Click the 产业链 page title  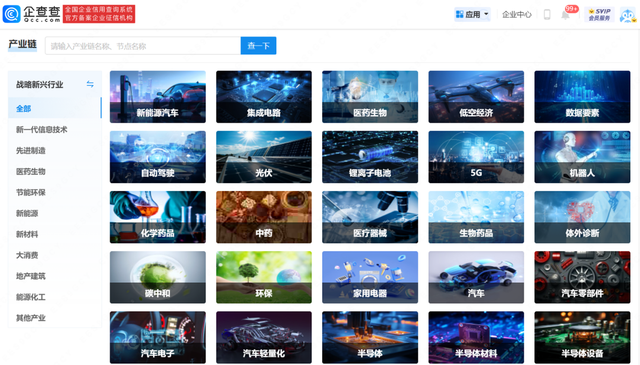pos(22,45)
